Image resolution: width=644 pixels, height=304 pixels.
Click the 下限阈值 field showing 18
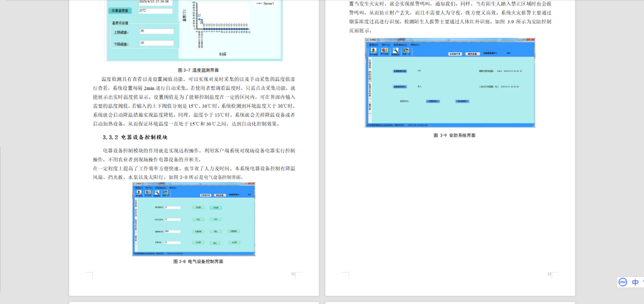[x=158, y=43]
